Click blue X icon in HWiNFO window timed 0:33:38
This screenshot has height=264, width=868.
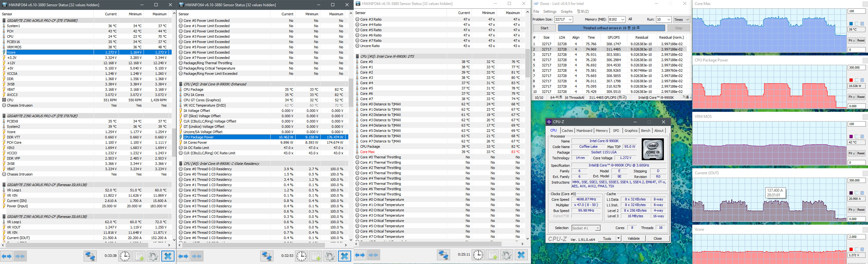click(x=168, y=256)
